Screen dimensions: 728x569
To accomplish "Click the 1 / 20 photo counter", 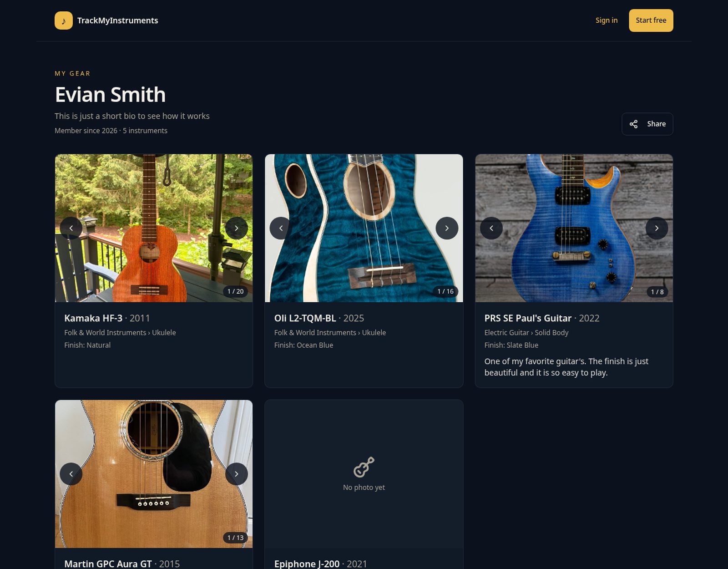I will [236, 291].
